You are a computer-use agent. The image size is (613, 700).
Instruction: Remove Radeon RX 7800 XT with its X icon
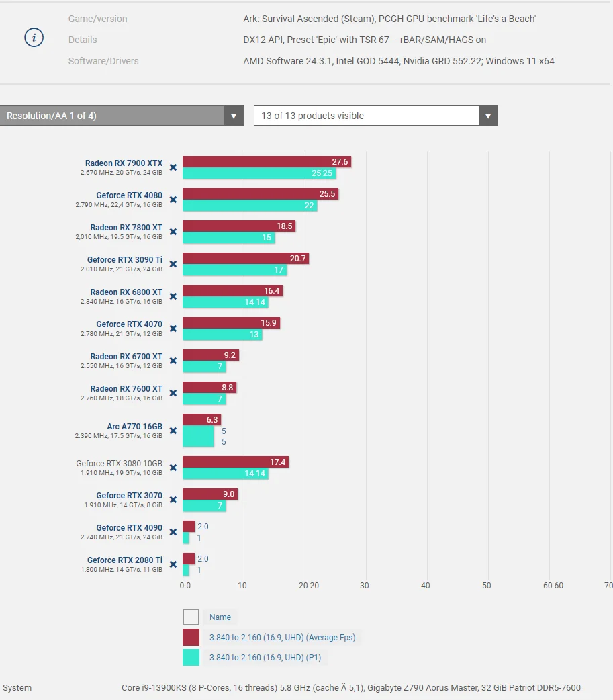point(173,232)
